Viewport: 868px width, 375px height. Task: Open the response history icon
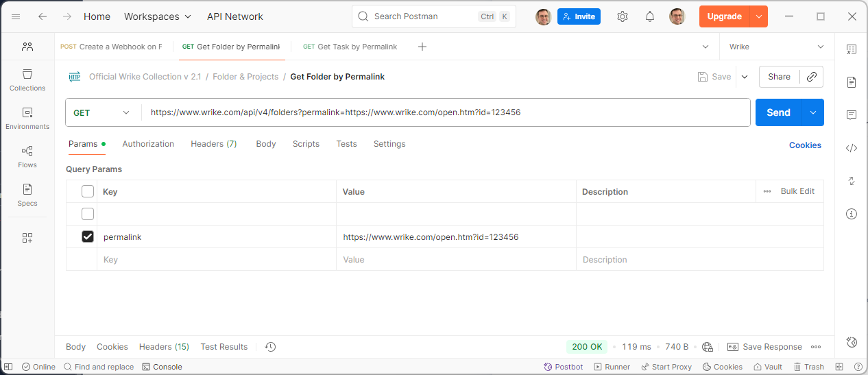[270, 347]
